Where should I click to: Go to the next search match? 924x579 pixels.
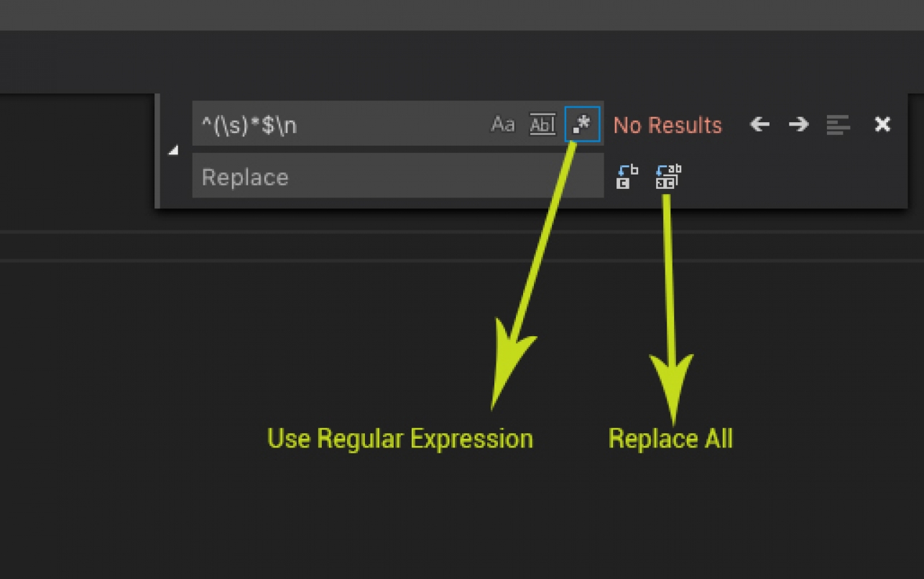point(798,124)
